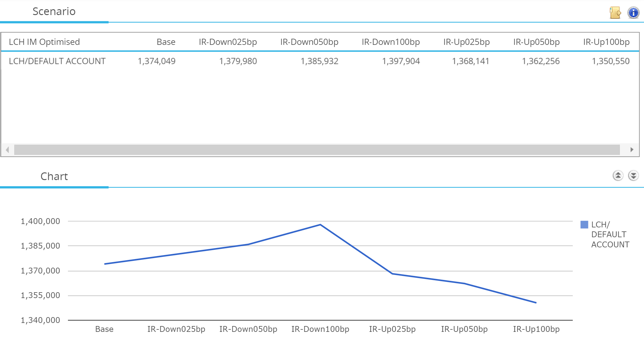644x346 pixels.
Task: Click the 1,397,904 table cell
Action: 401,61
